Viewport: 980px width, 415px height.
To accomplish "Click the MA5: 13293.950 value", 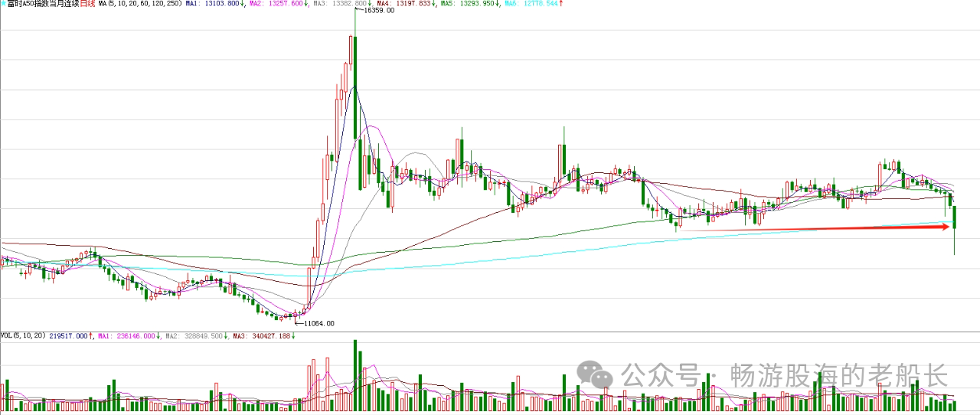I will tap(469, 4).
